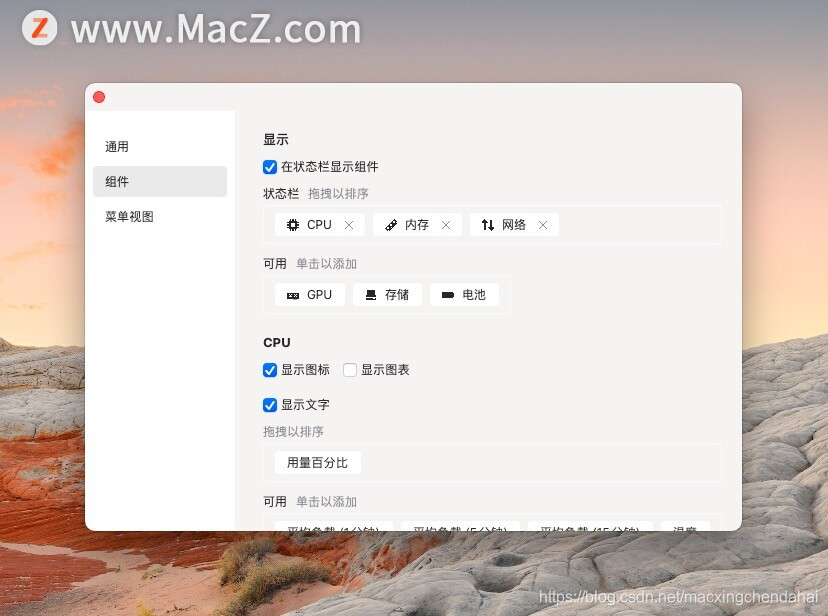Image resolution: width=828 pixels, height=616 pixels.
Task: Click the memory stick icon next to 内存
Action: (x=391, y=225)
